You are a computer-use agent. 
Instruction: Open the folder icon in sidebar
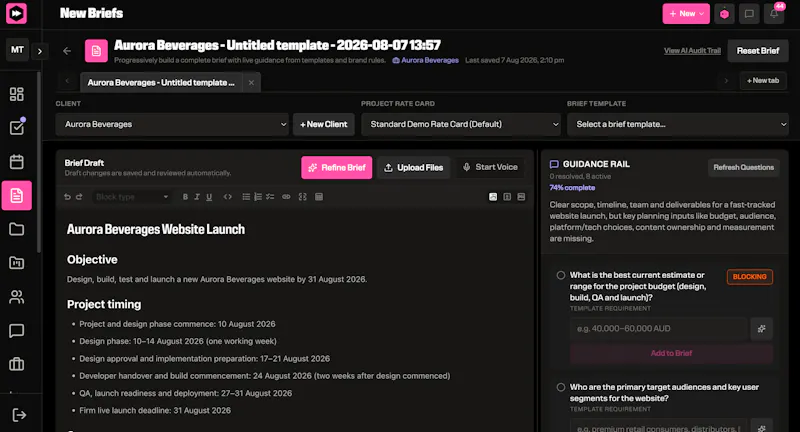16,229
